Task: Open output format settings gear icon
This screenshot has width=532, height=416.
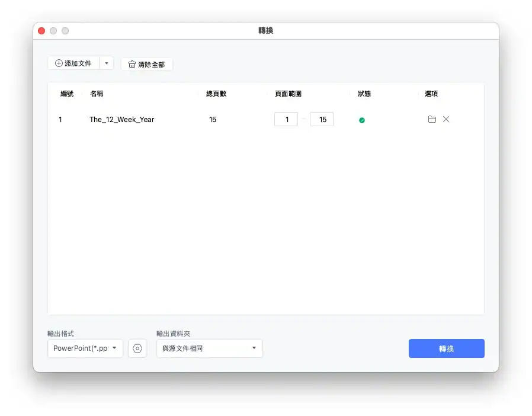Action: [x=137, y=348]
